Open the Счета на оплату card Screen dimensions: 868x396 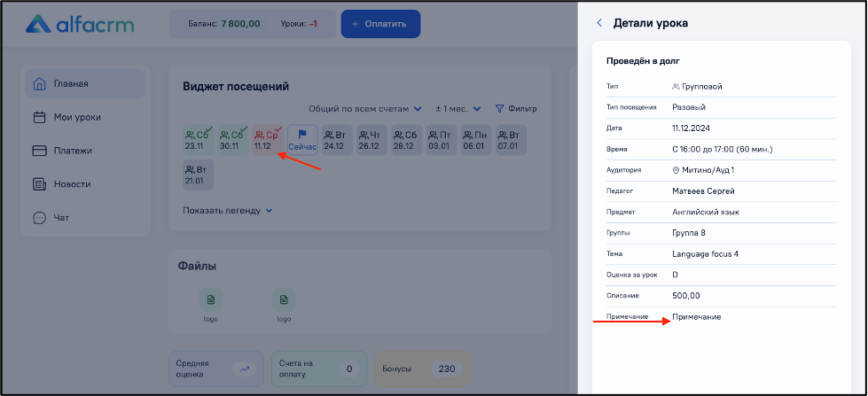(x=319, y=369)
